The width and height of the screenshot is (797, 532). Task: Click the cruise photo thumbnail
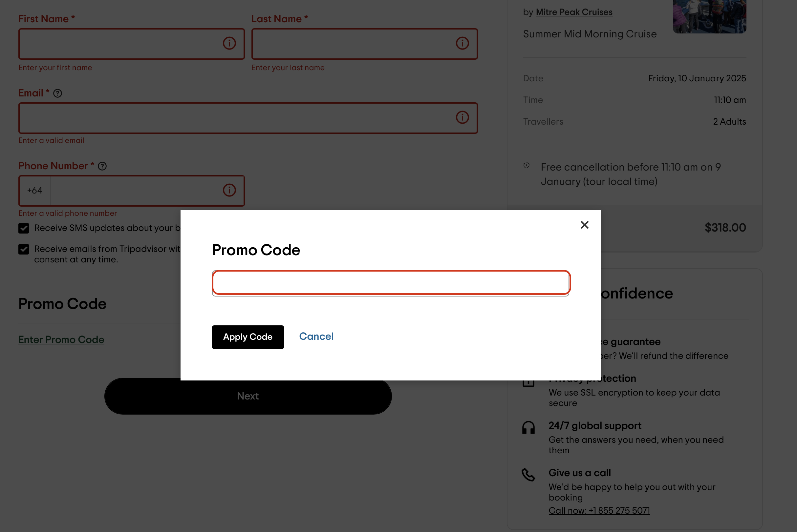(x=709, y=16)
